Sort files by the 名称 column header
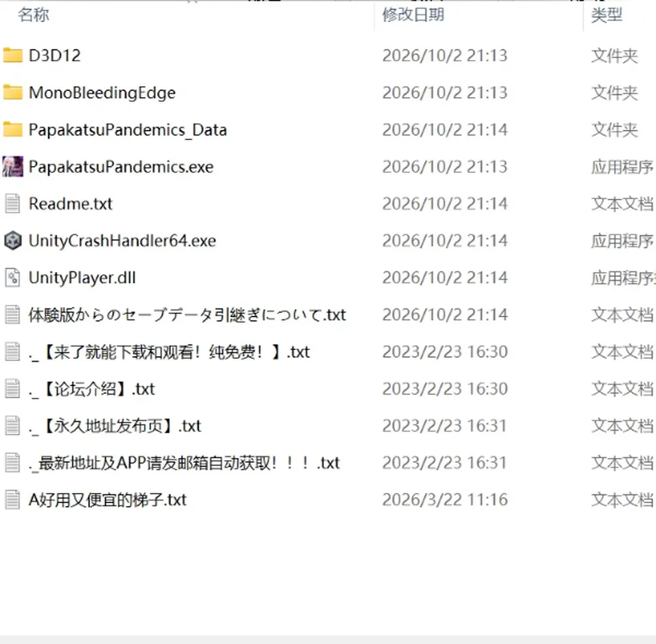This screenshot has height=644, width=656. (33, 15)
